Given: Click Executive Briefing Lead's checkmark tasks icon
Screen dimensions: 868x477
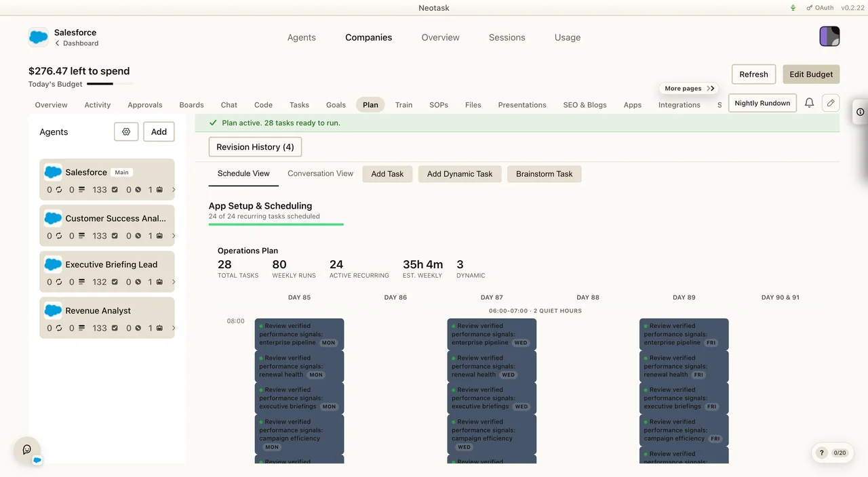Looking at the screenshot, I should click(115, 282).
